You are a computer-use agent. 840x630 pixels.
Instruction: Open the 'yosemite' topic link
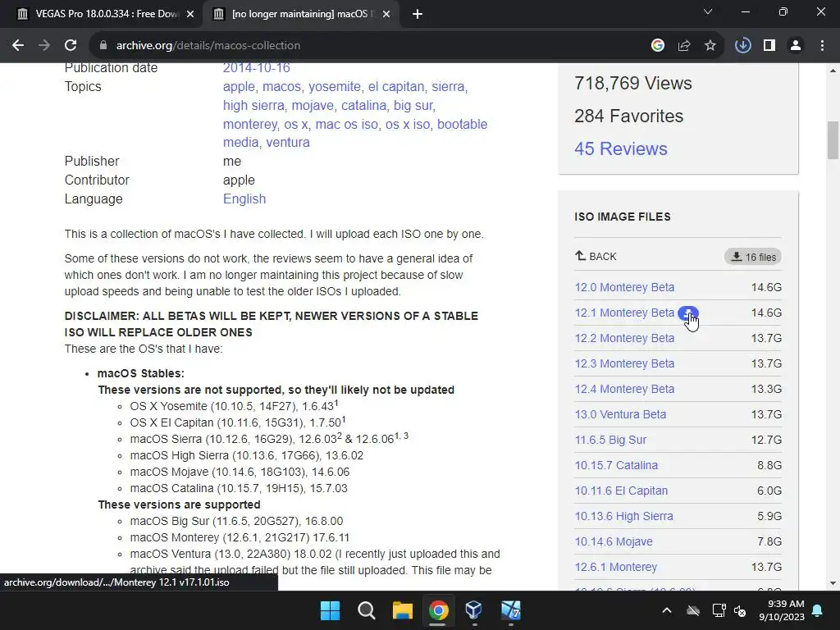[335, 87]
